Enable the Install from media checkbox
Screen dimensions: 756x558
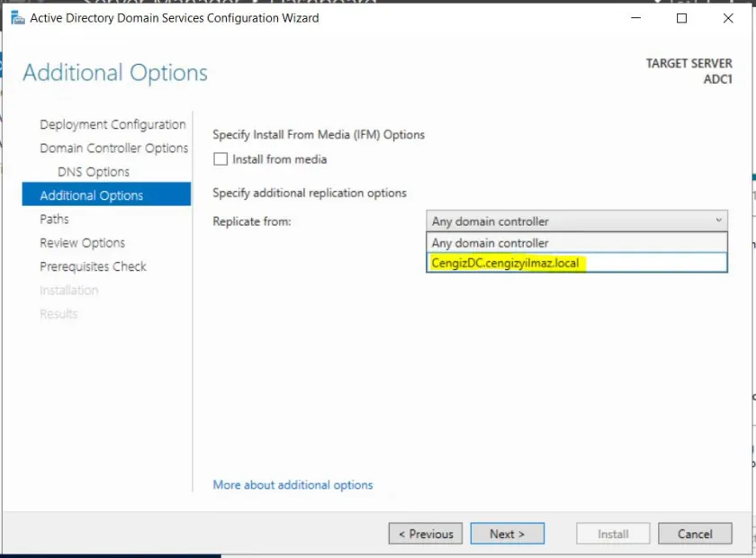[x=220, y=159]
